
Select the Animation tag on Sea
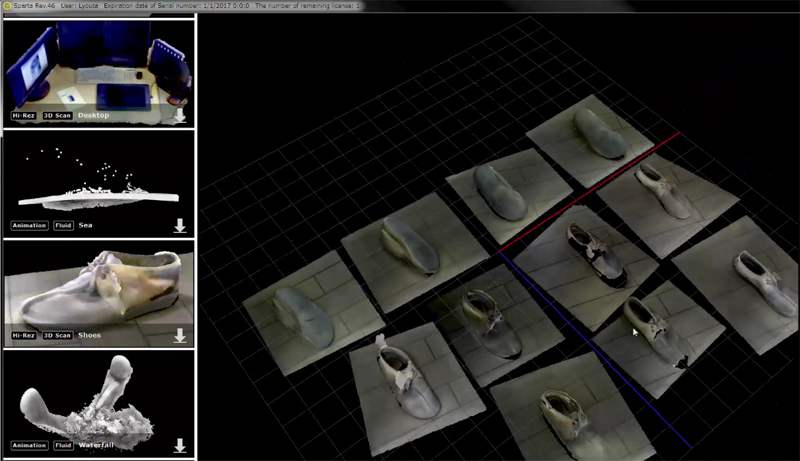click(x=29, y=226)
